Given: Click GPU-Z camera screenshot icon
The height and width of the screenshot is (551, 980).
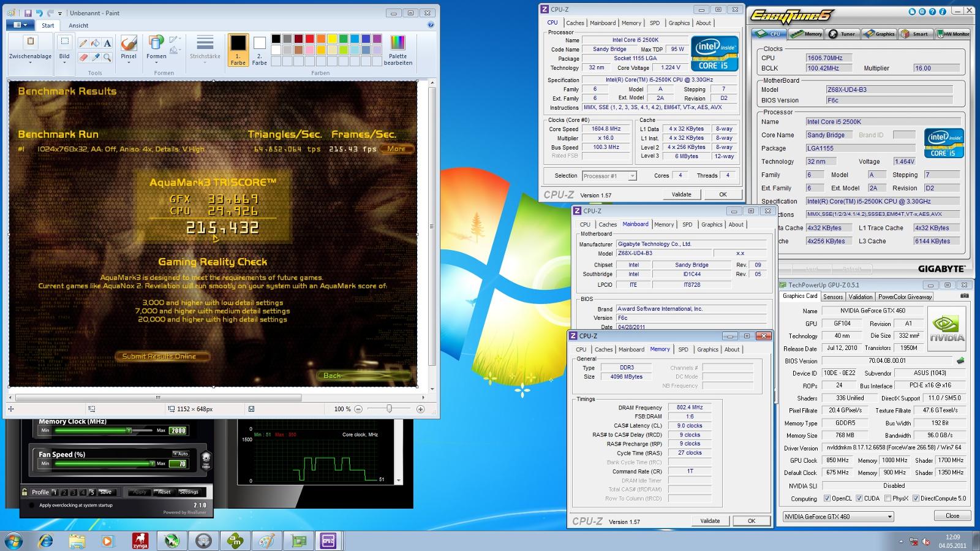Looking at the screenshot, I should point(965,296).
